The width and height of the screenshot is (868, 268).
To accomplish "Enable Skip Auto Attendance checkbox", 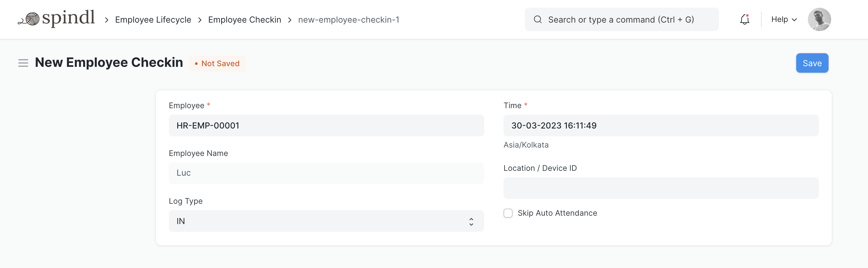I will click(508, 213).
